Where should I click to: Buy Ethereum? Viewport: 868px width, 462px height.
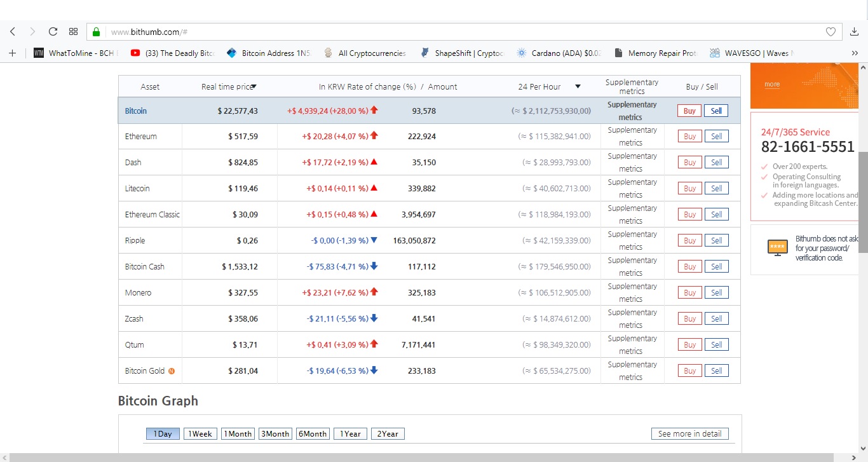(x=689, y=136)
